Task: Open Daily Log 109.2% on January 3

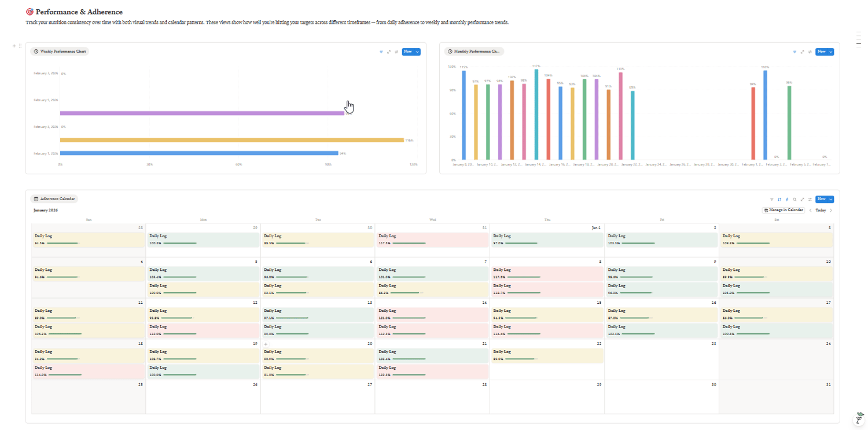Action: click(776, 240)
